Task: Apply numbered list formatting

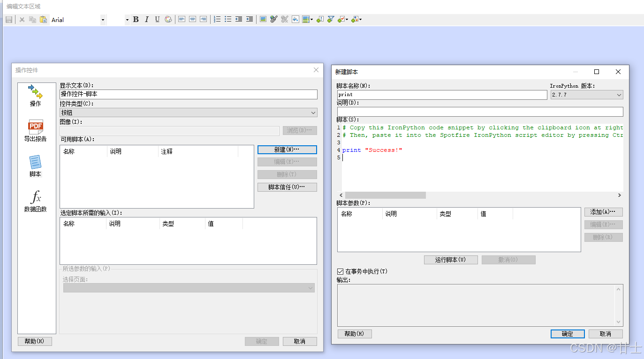Action: 217,20
